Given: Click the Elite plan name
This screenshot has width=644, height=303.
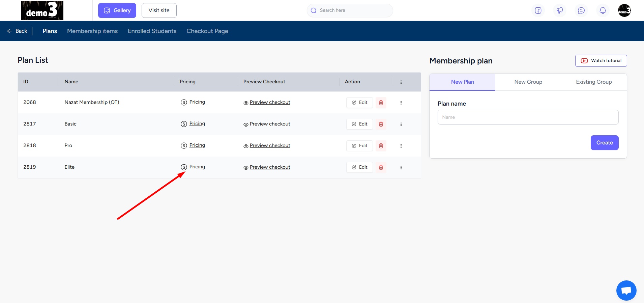Looking at the screenshot, I should pyautogui.click(x=69, y=167).
